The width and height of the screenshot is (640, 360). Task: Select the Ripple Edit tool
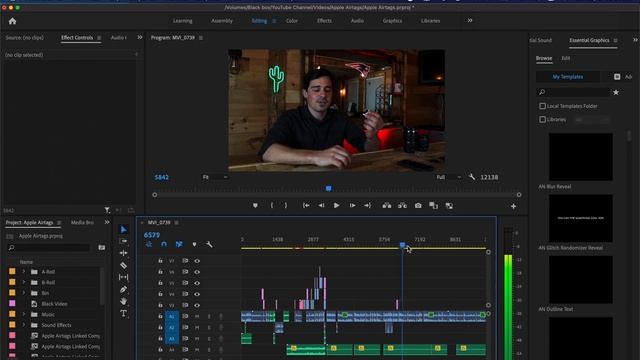click(x=123, y=253)
